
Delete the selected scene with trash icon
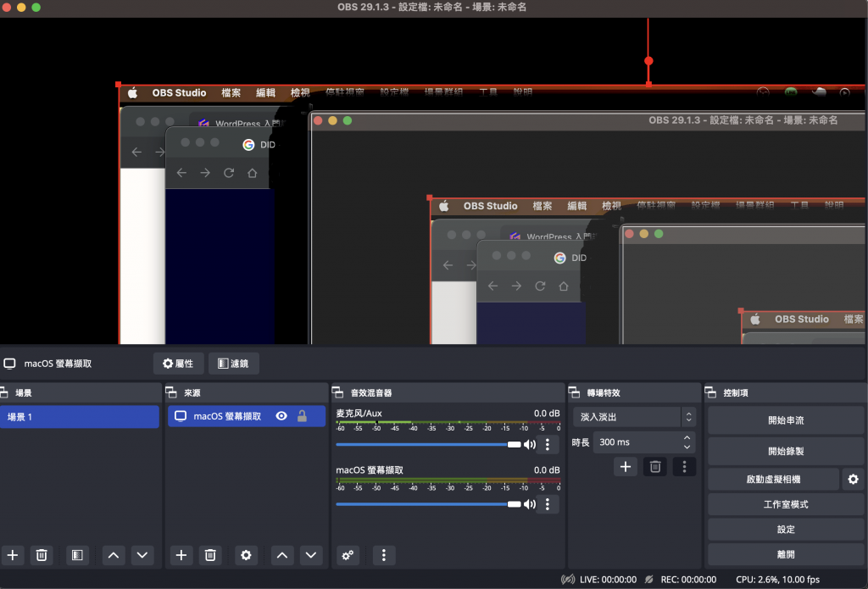click(42, 555)
